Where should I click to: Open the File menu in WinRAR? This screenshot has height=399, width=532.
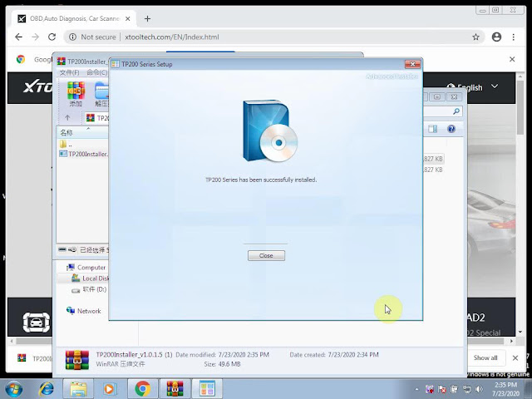click(x=69, y=72)
